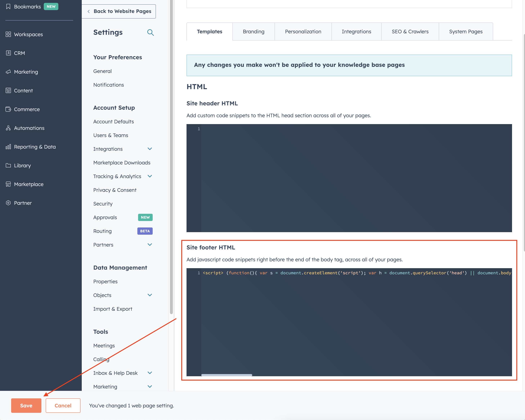Open Automations from the sidebar
Image resolution: width=525 pixels, height=420 pixels.
click(x=29, y=128)
